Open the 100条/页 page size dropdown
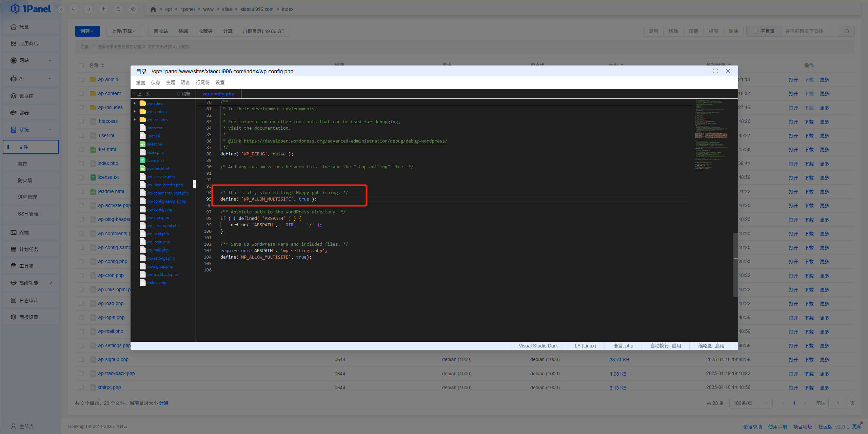The height and width of the screenshot is (434, 868). pos(750,403)
